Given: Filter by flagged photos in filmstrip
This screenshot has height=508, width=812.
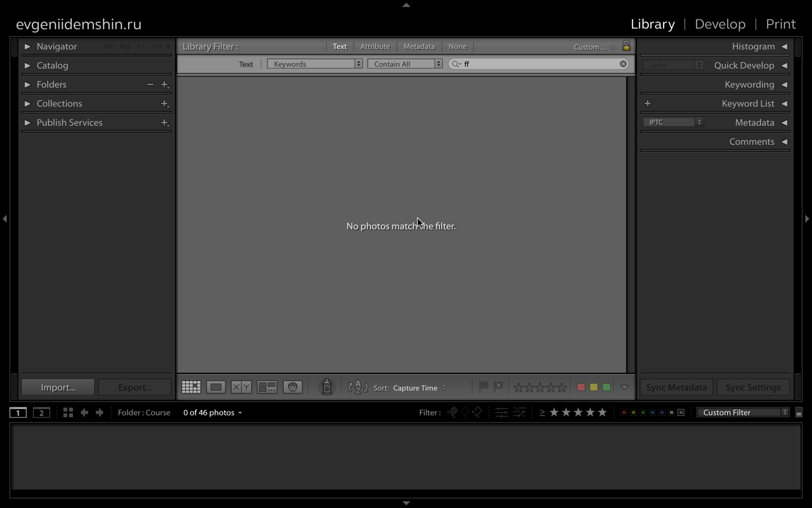Looking at the screenshot, I should click(x=452, y=412).
